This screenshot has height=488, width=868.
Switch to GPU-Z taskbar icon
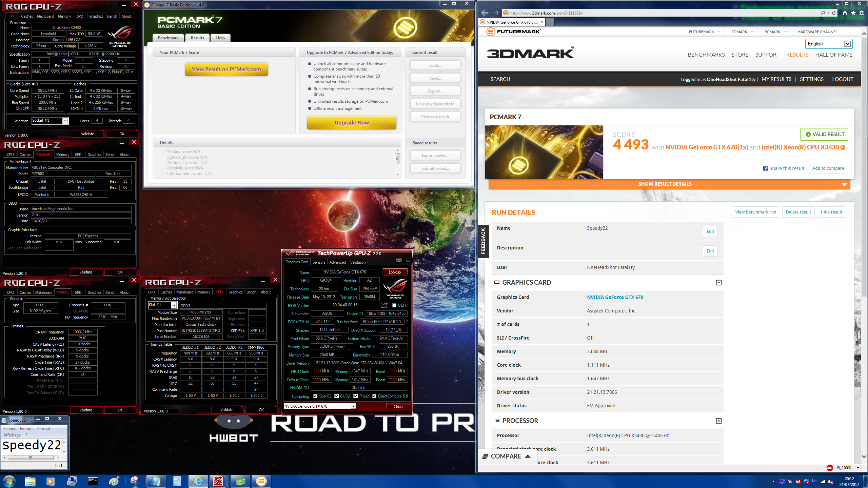240,481
